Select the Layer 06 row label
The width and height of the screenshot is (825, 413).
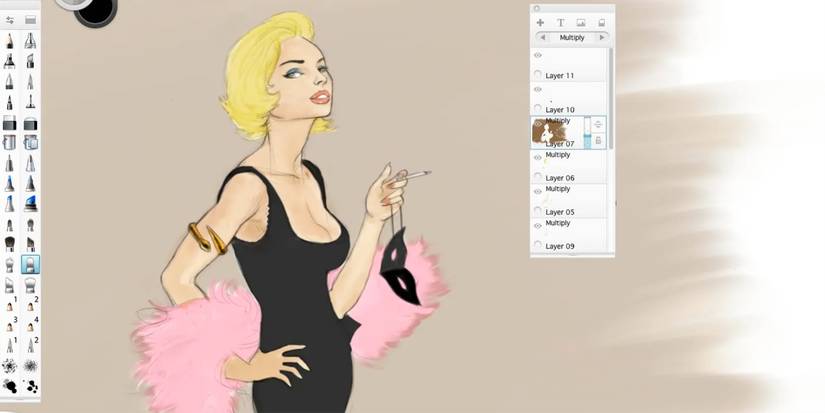tap(560, 178)
